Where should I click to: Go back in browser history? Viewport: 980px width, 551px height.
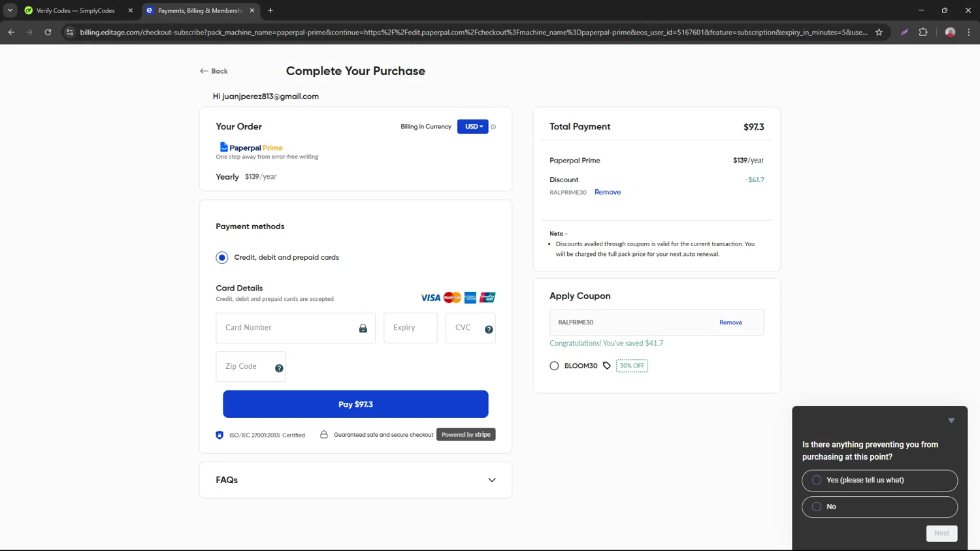(x=11, y=32)
